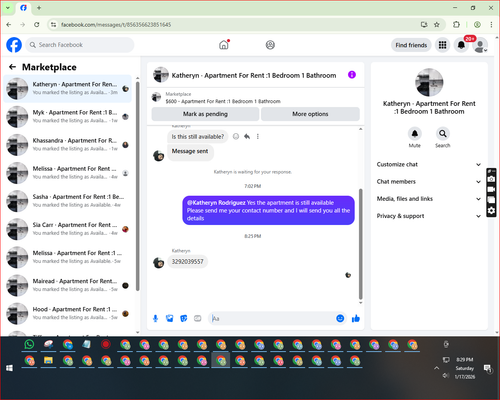Choose a GIF icon
Viewport: 500px width, 400px height.
(198, 319)
